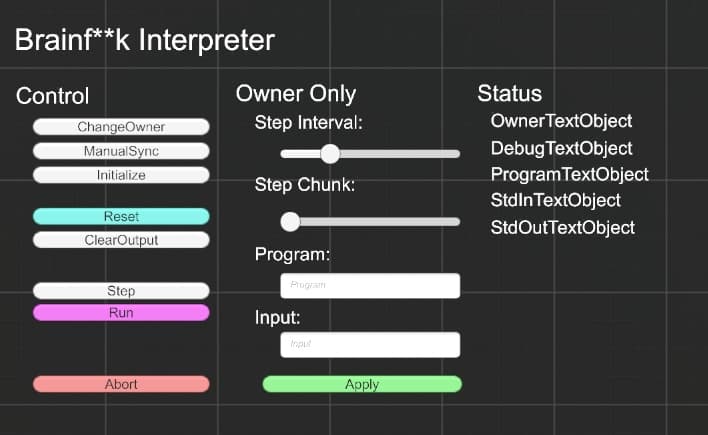
Task: Focus the Program input field
Action: 370,286
